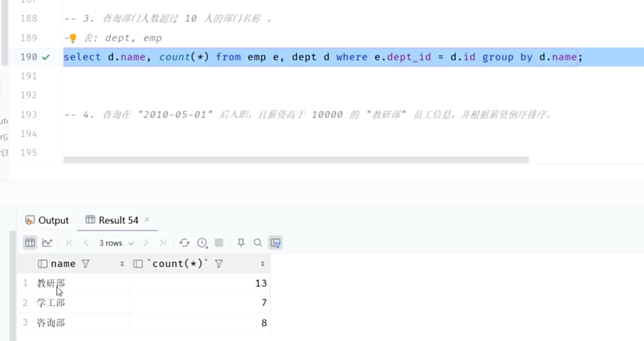Switch to table view of results

pos(30,243)
